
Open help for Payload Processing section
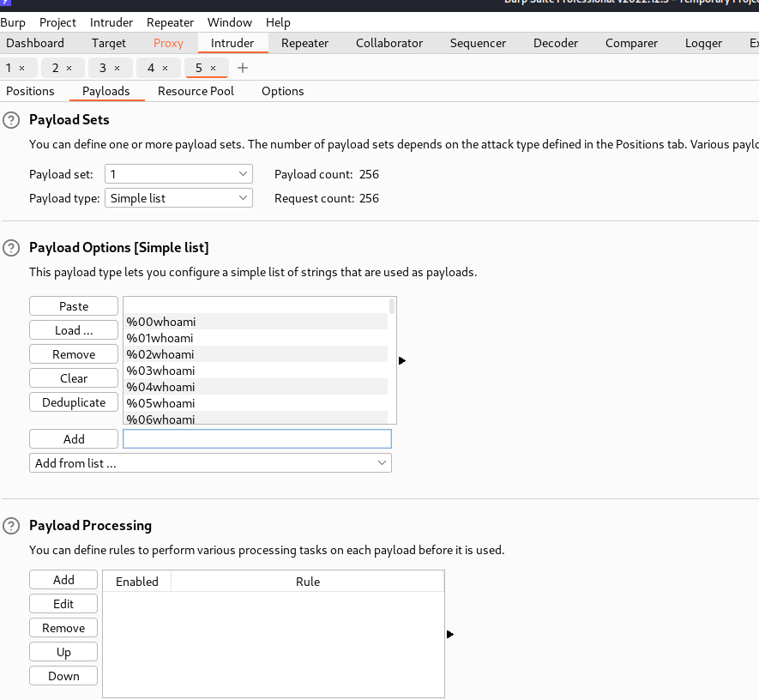point(11,526)
